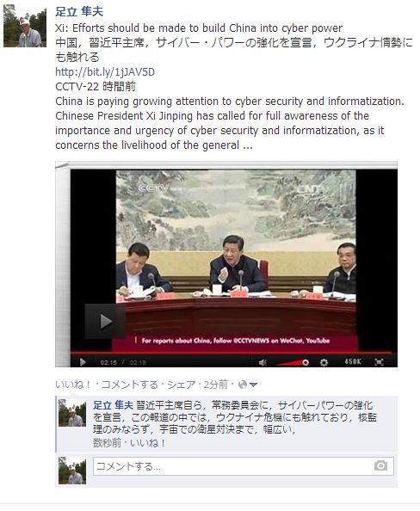The height and width of the screenshot is (511, 420).
Task: Click the video red progress bar
Action: pyautogui.click(x=231, y=353)
